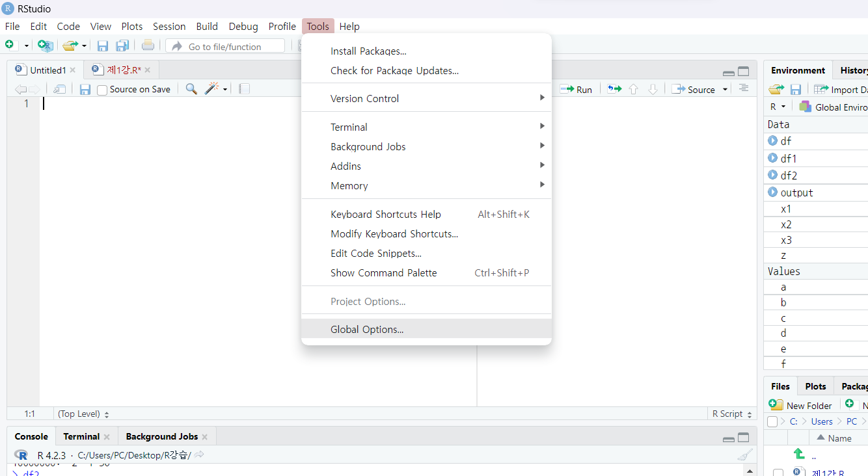868x476 pixels.
Task: Toggle the Source on Save checkbox
Action: [102, 90]
